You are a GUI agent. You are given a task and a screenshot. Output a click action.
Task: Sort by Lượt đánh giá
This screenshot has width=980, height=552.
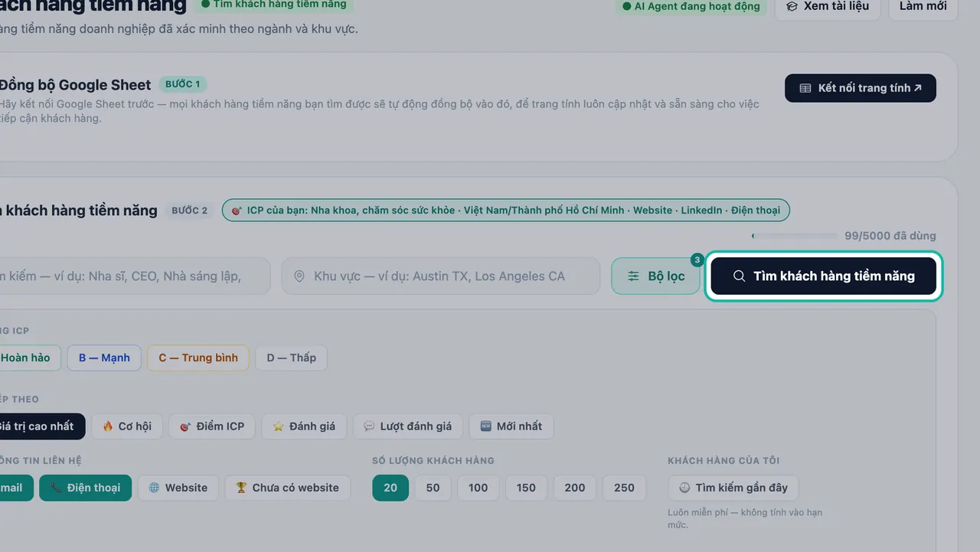(408, 426)
